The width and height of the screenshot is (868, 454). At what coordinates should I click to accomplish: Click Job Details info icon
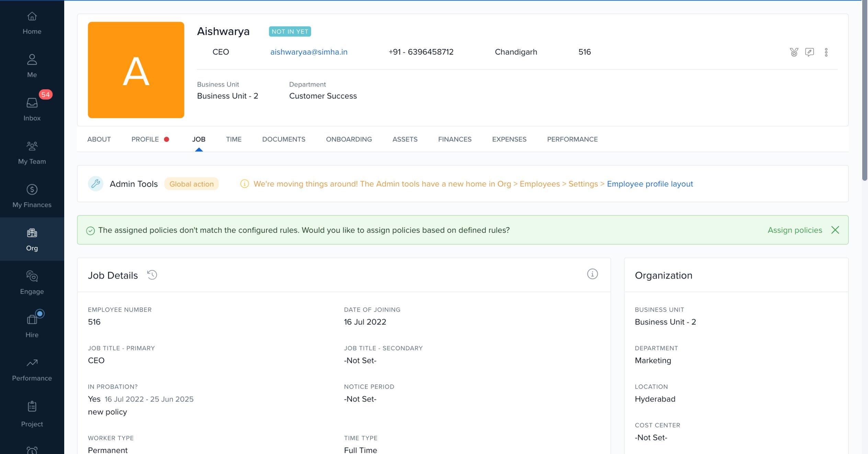coord(592,274)
